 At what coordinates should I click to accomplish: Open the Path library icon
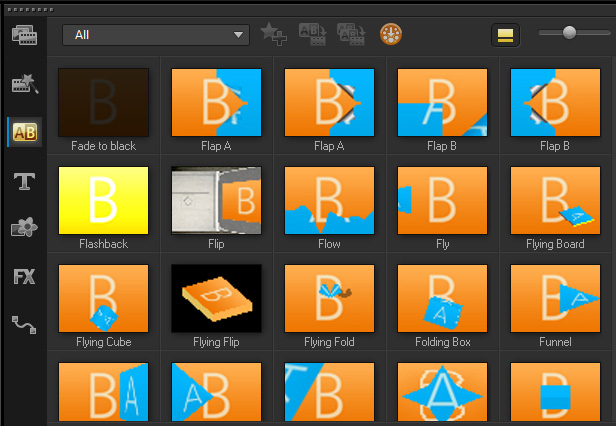(23, 324)
